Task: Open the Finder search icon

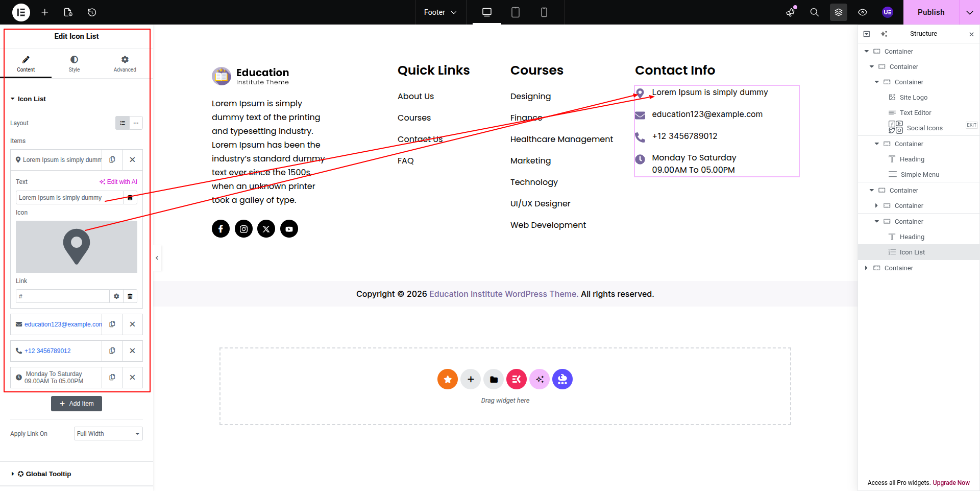Action: tap(814, 12)
